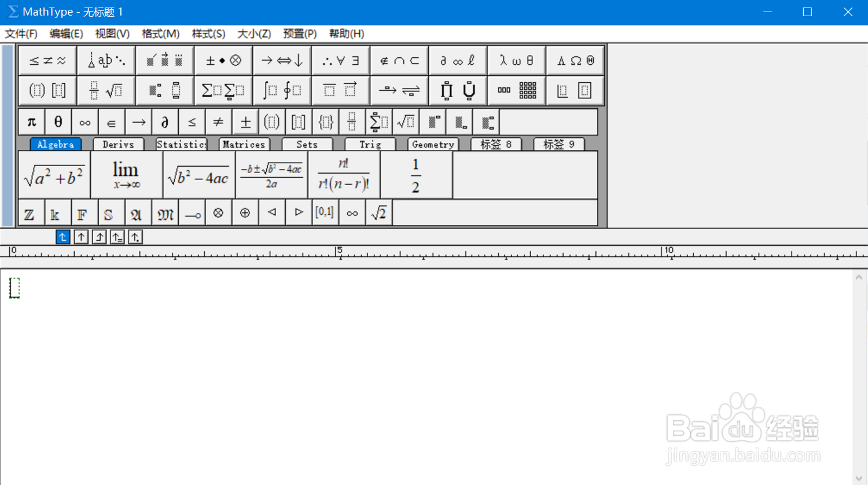This screenshot has width=868, height=485.
Task: Open the 大小(Z) menu
Action: (x=254, y=34)
